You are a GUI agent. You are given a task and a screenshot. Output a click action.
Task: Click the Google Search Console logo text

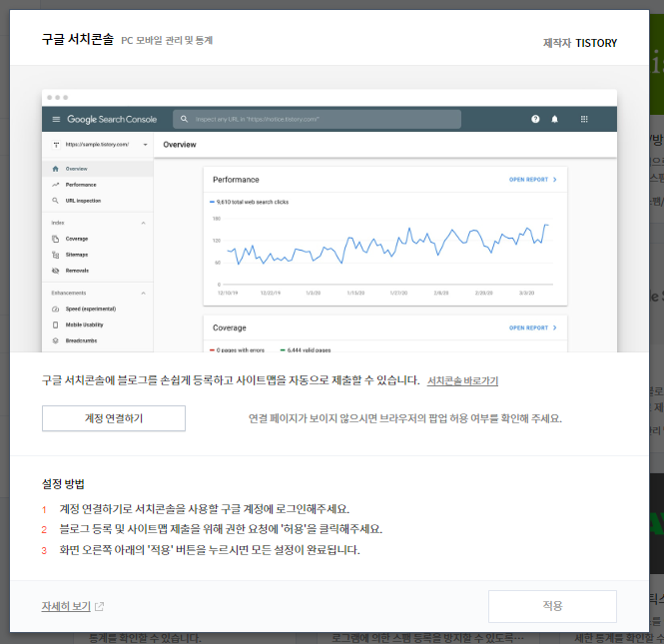click(x=112, y=119)
